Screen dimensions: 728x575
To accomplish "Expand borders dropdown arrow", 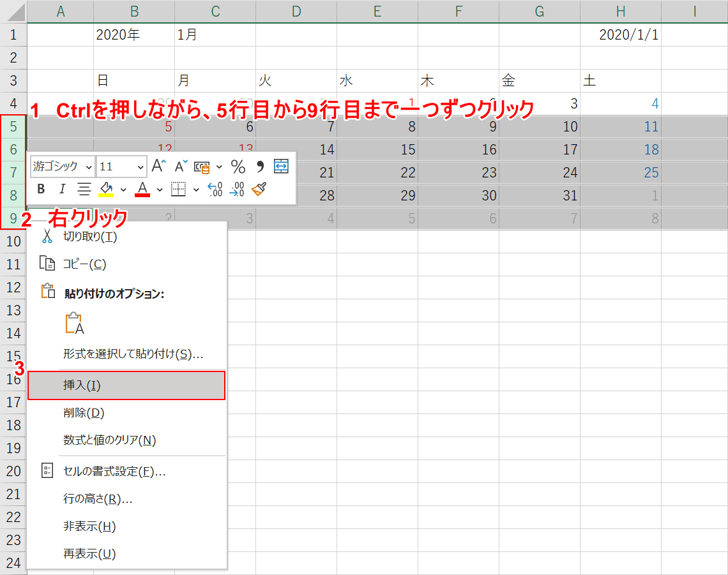I will pyautogui.click(x=196, y=190).
